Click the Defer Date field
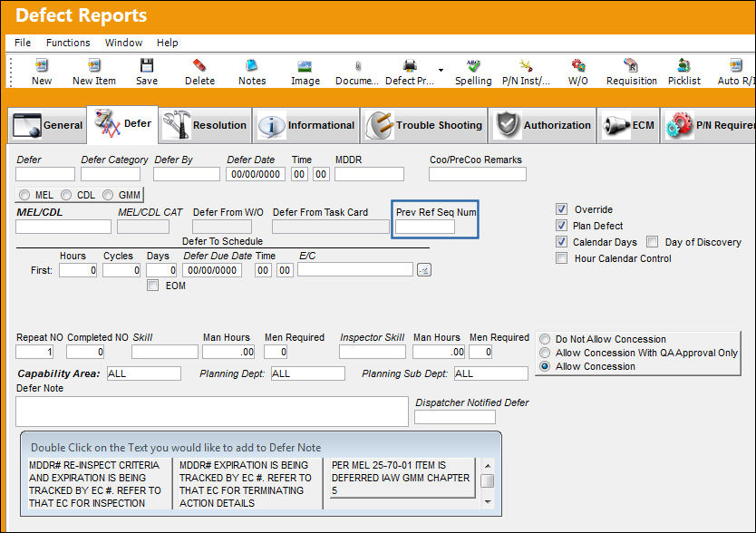Viewport: 756px width, 533px height. (256, 174)
